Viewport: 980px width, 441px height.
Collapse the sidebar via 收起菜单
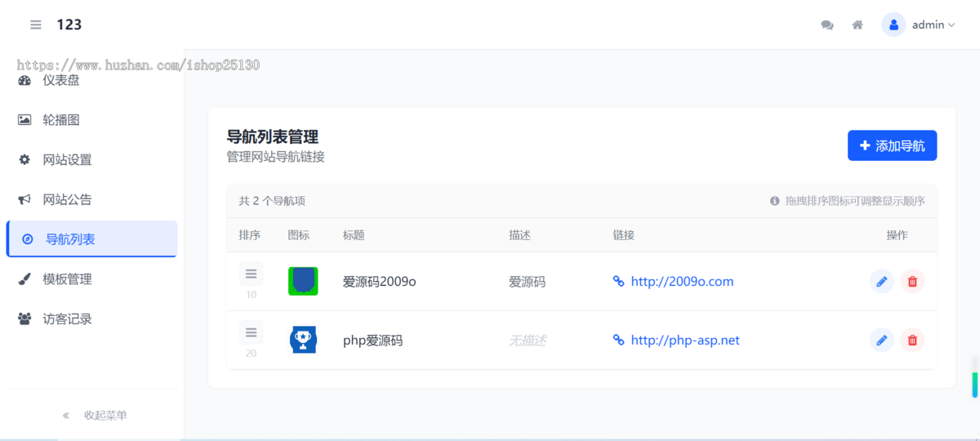click(95, 415)
